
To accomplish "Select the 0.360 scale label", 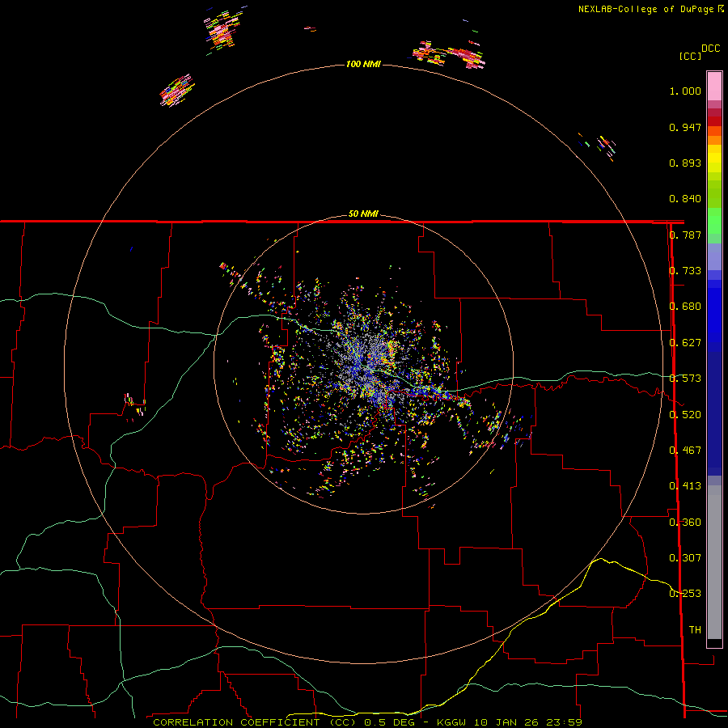I will coord(685,523).
